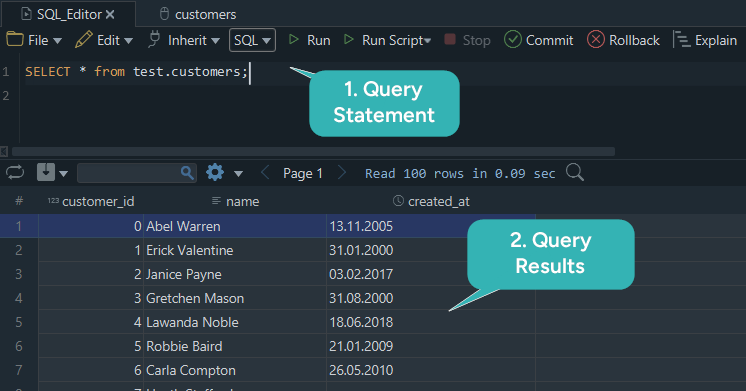746x391 pixels.
Task: Click the date 31.01.2000
Action: point(361,250)
